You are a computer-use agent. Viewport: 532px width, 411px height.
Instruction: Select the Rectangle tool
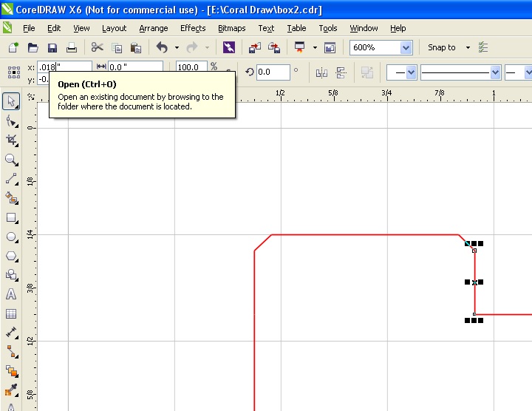coord(12,218)
